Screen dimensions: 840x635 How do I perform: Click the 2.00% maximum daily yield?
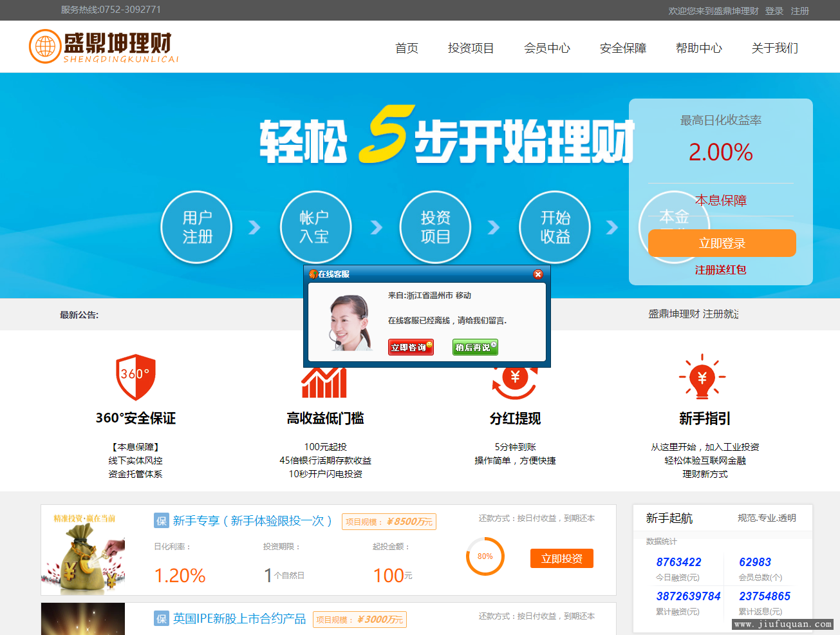[721, 153]
